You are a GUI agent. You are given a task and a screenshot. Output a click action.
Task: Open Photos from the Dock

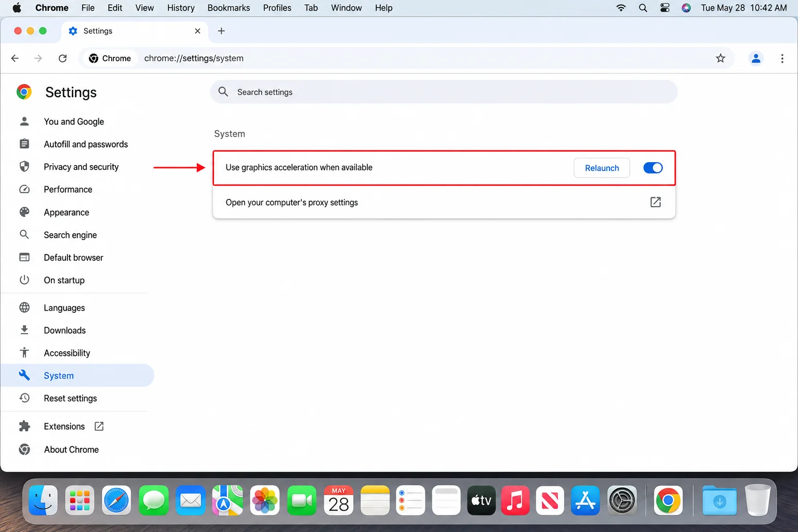coord(264,500)
